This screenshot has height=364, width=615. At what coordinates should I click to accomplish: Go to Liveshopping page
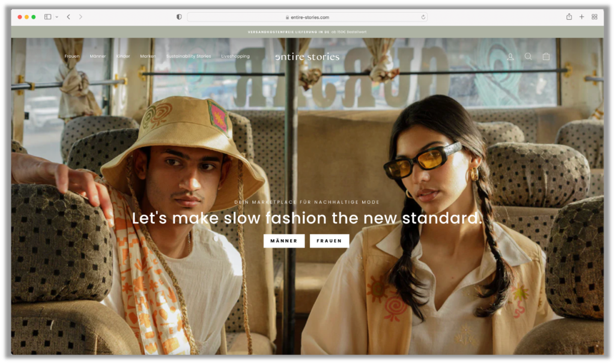tap(235, 56)
